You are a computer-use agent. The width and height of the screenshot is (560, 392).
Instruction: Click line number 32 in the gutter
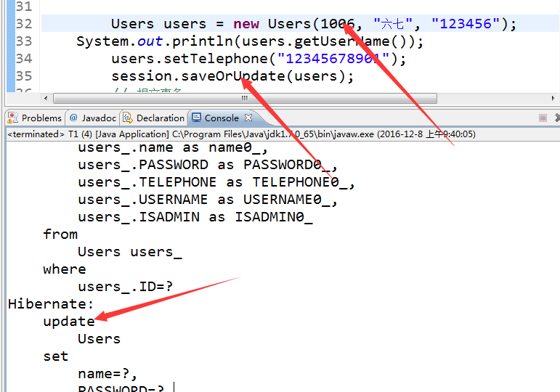pos(24,23)
